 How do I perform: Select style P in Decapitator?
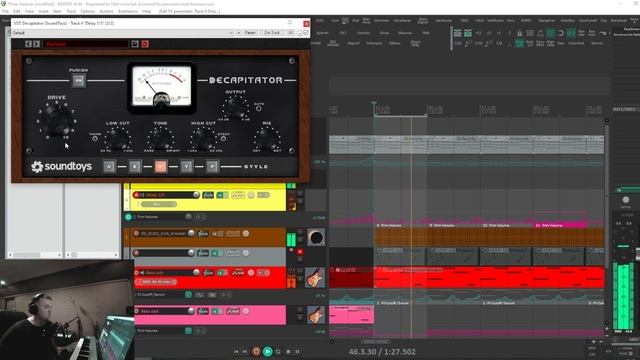coord(212,167)
